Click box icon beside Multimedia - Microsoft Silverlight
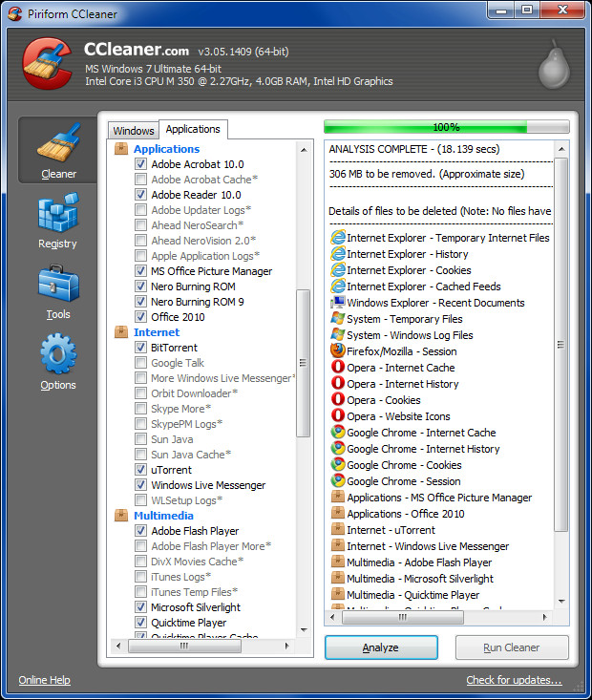This screenshot has height=700, width=592. click(338, 578)
